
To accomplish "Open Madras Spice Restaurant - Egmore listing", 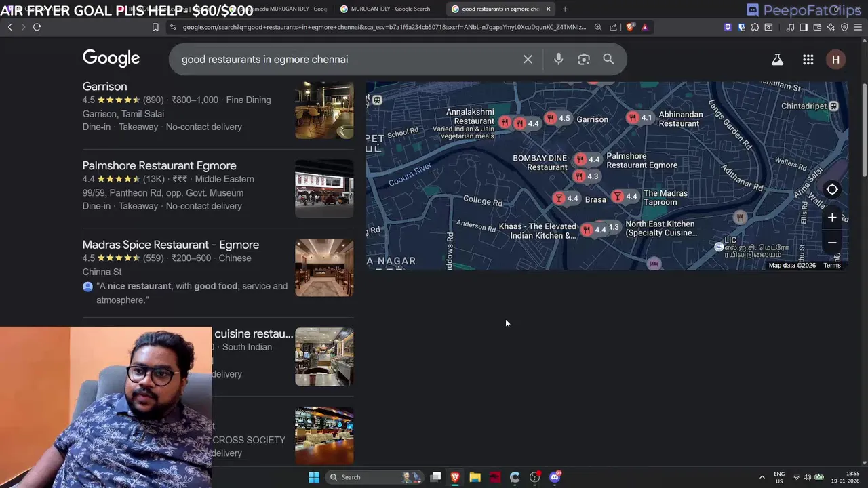I will click(171, 245).
